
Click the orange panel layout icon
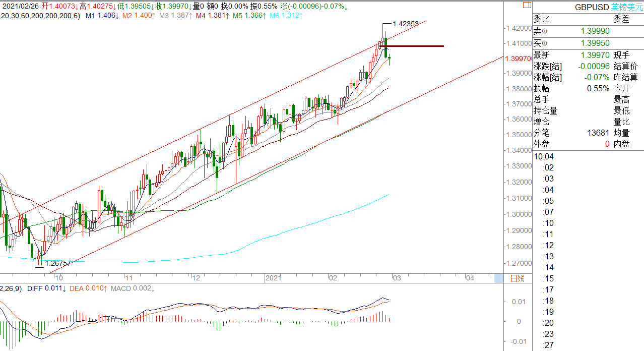click(x=527, y=5)
